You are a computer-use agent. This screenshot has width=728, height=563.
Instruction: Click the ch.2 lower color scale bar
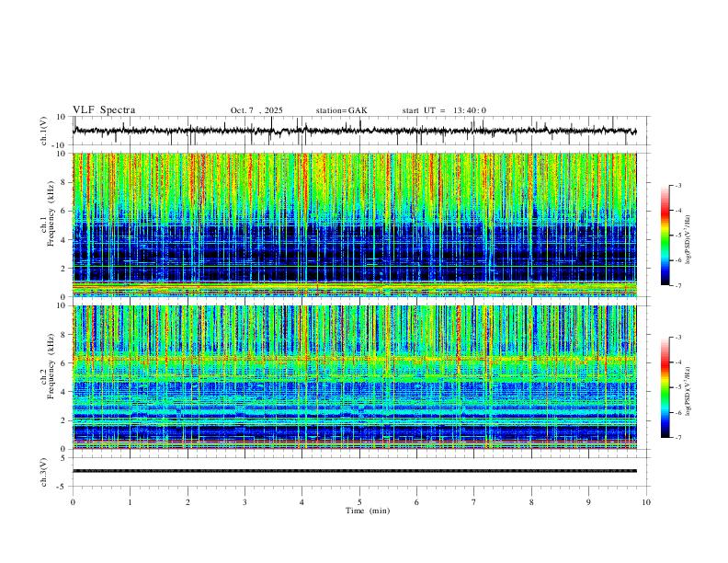click(665, 387)
